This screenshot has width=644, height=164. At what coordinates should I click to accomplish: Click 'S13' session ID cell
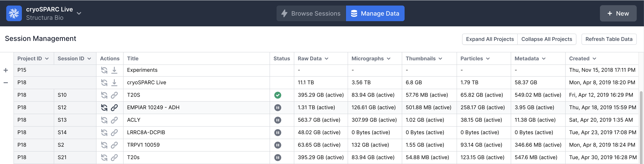pos(75,120)
